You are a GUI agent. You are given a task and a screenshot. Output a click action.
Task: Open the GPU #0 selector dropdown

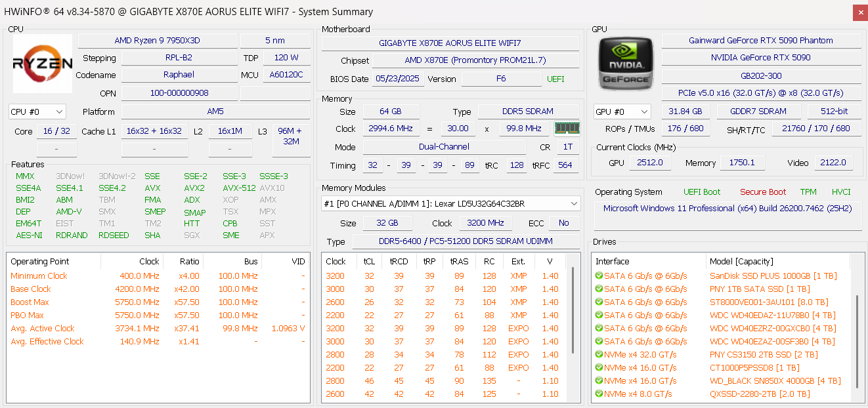point(622,112)
